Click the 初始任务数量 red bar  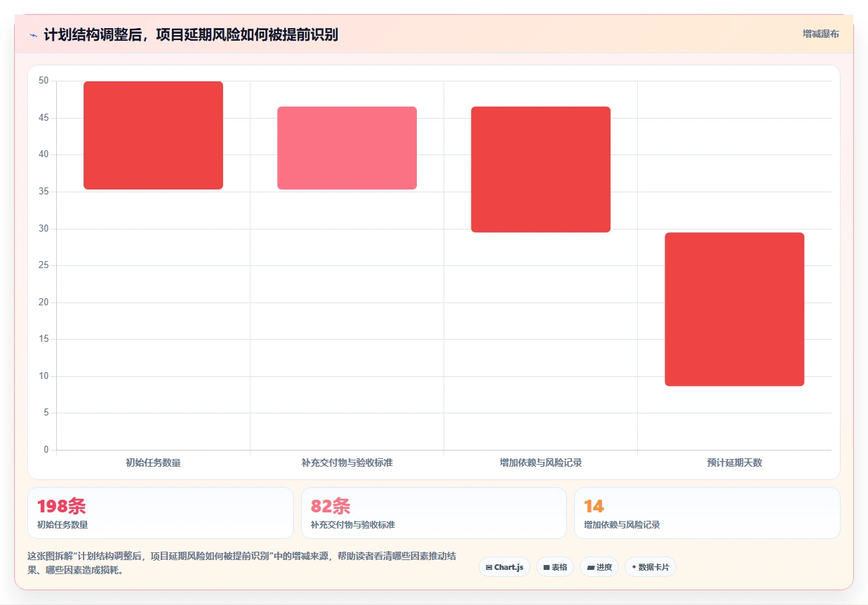[x=154, y=135]
